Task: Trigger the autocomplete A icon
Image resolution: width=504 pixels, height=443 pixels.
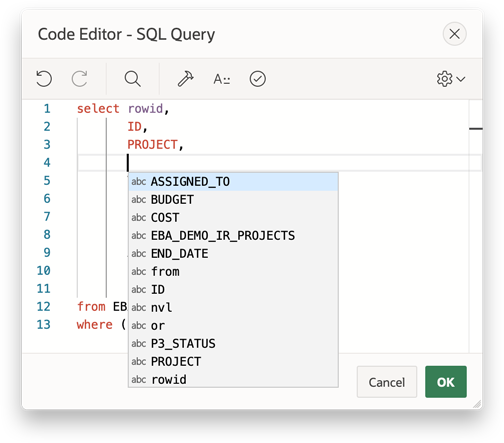Action: (x=222, y=79)
